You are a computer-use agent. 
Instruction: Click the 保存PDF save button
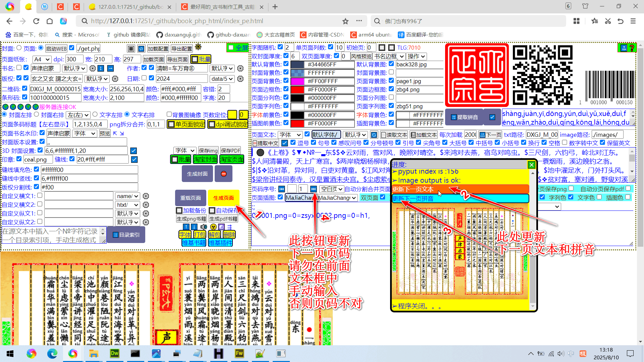(231, 150)
